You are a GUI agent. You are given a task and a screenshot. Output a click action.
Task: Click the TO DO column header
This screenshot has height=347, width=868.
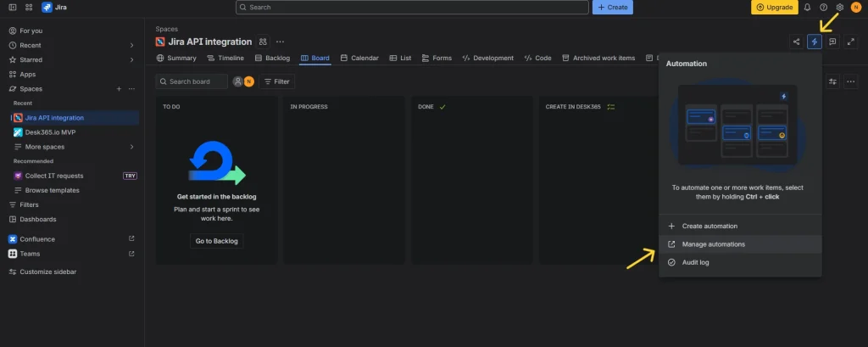171,106
